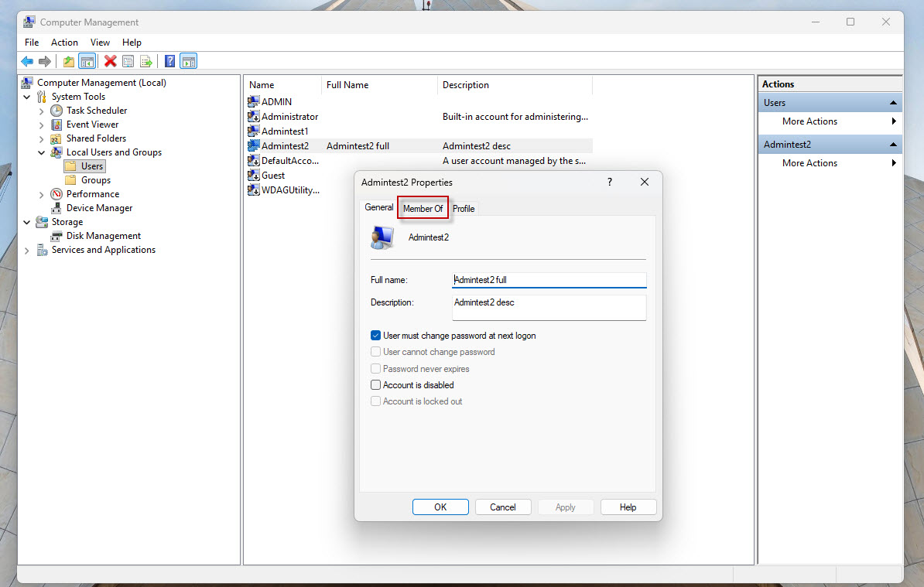Expand Services and Applications node
The image size is (924, 587).
[26, 251]
